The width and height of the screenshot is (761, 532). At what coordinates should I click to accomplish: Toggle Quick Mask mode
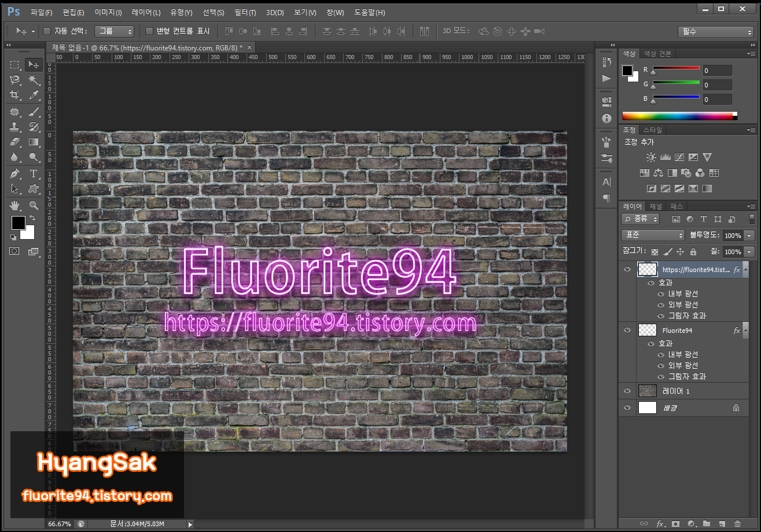14,251
